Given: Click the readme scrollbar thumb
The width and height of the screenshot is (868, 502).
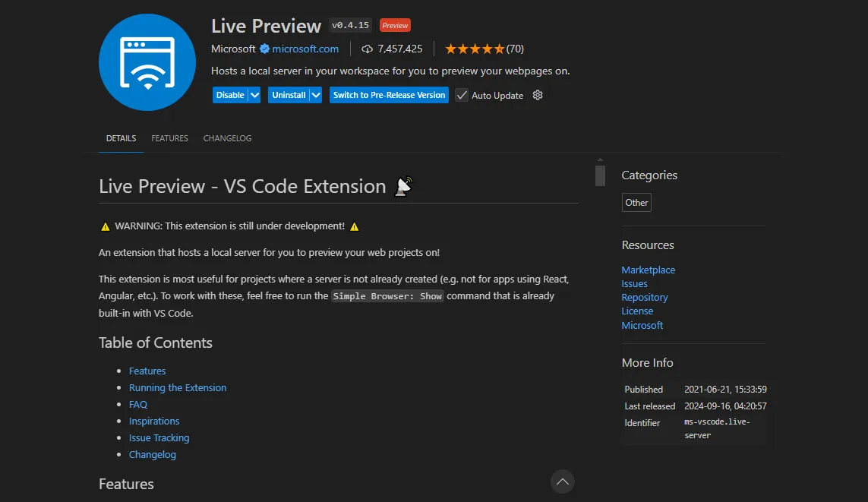Looking at the screenshot, I should [600, 175].
